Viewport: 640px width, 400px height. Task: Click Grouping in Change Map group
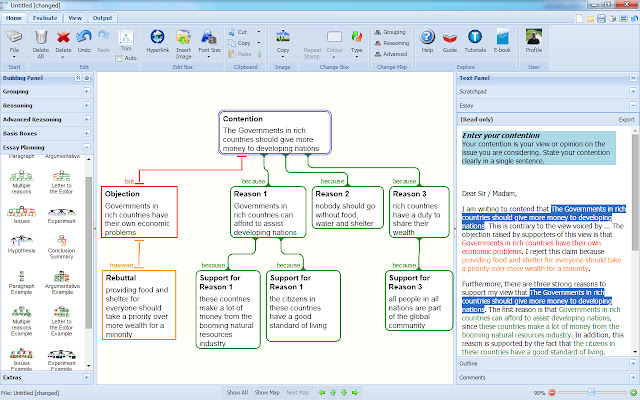click(390, 32)
